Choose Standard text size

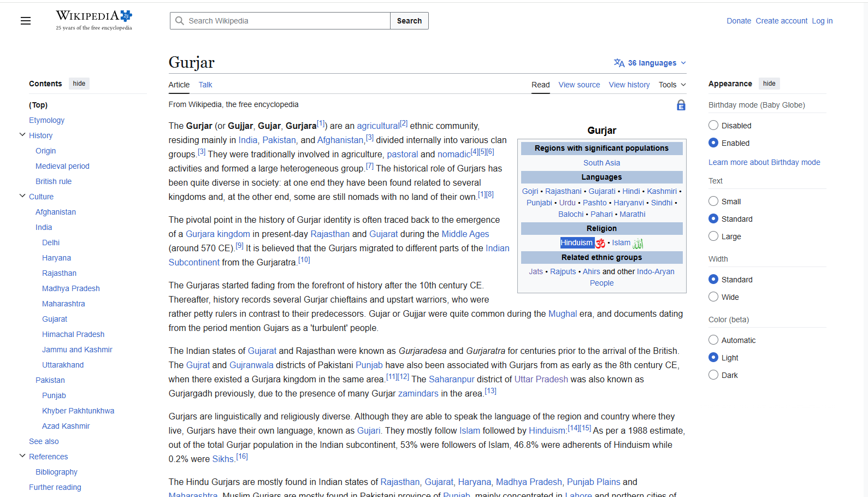713,218
